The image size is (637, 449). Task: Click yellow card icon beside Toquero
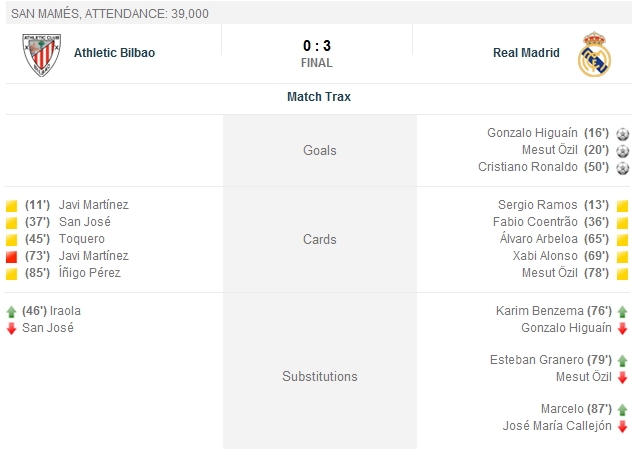click(x=12, y=239)
